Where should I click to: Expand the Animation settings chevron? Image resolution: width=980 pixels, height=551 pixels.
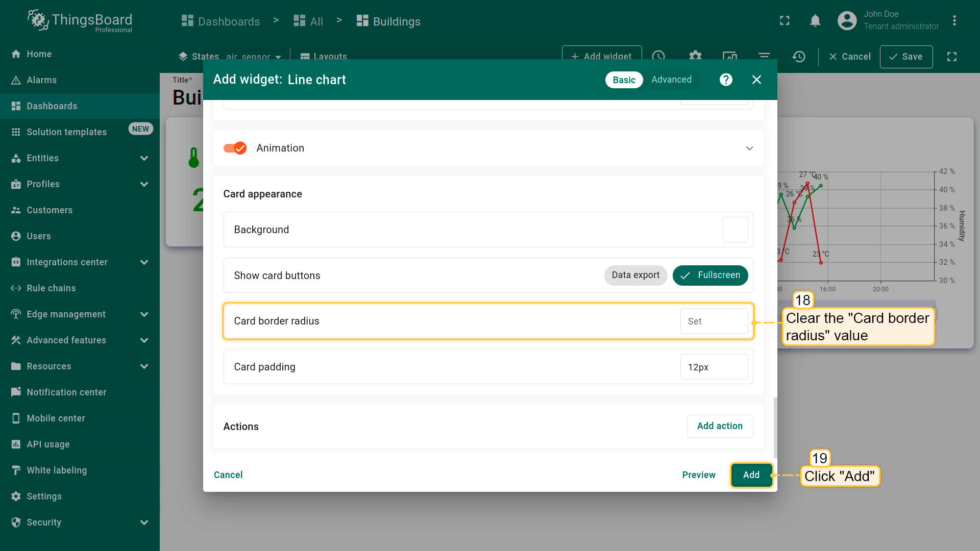coord(749,148)
